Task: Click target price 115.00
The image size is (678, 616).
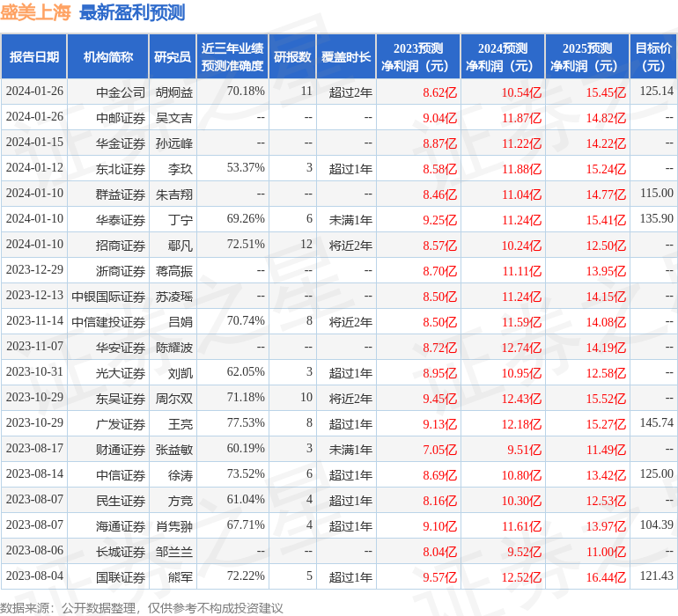Action: tap(656, 194)
